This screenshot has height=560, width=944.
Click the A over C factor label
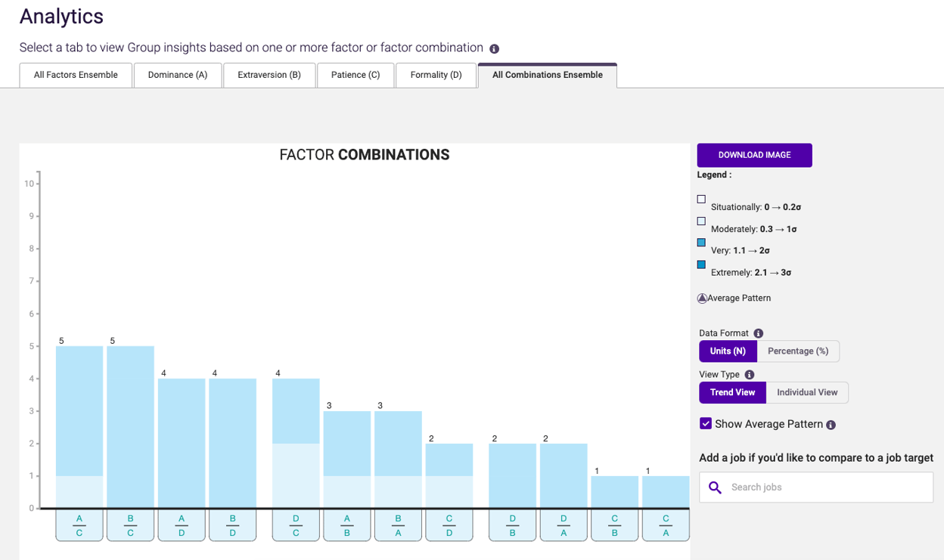coord(79,525)
